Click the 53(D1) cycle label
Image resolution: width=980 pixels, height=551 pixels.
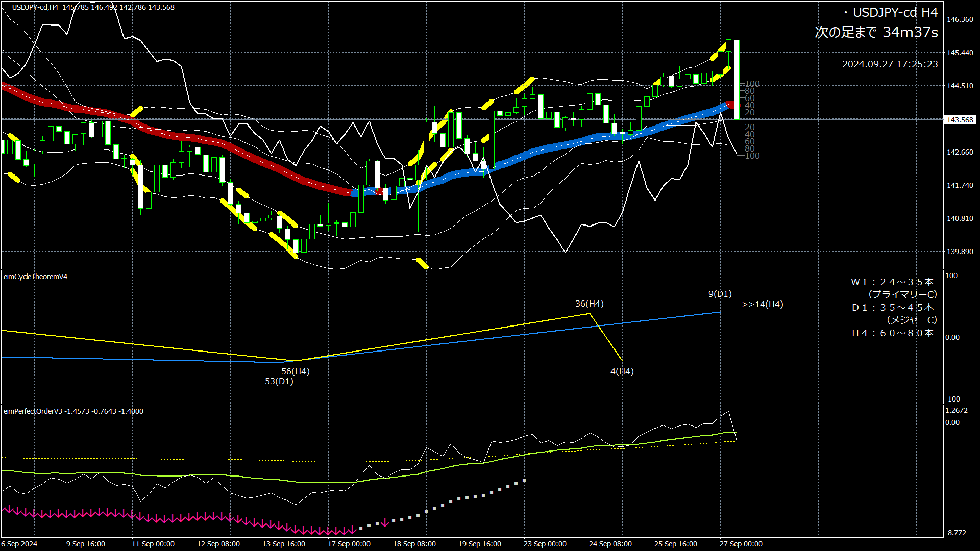tap(279, 381)
